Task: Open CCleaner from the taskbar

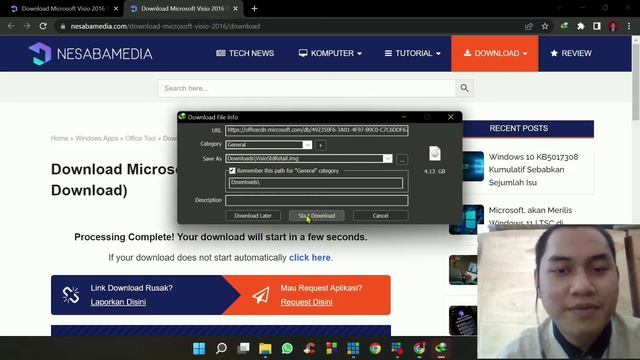Action: (x=309, y=348)
